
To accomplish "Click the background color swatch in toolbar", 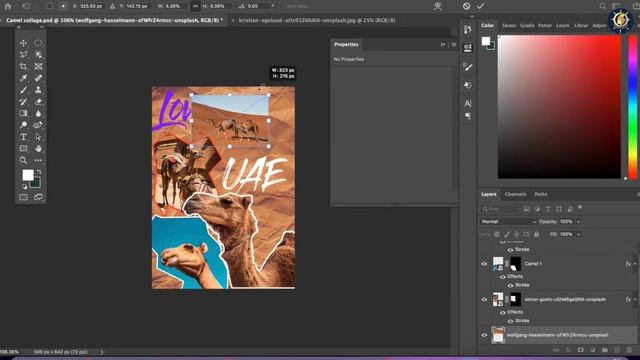I will tap(36, 183).
